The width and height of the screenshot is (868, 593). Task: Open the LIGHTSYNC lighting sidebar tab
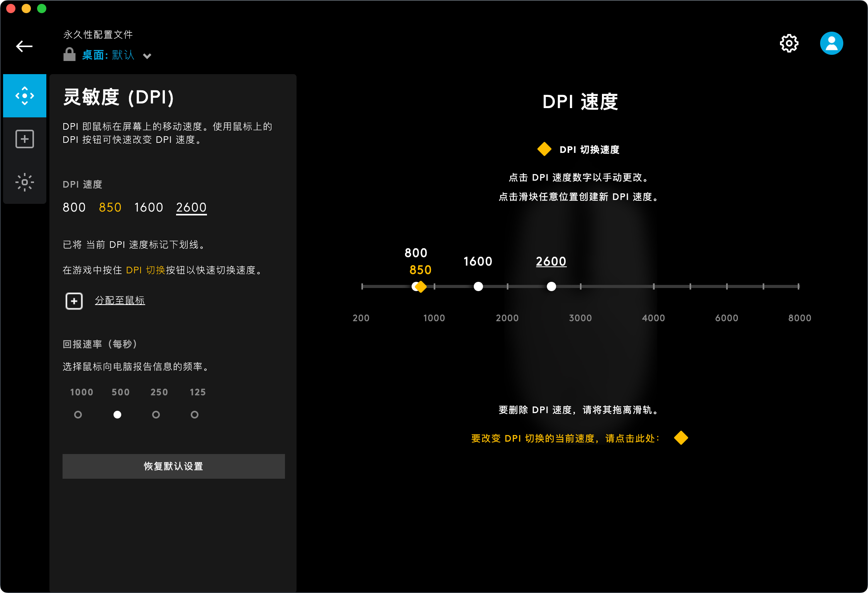pyautogui.click(x=25, y=182)
